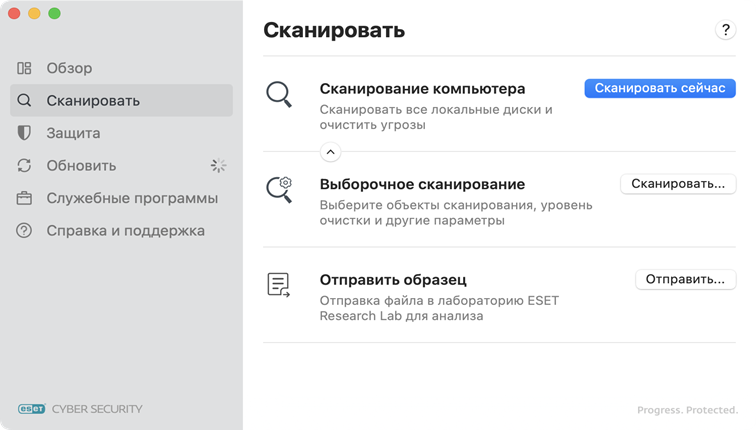Click the Выборочное сканирование heading
This screenshot has width=756, height=430.
click(x=422, y=184)
